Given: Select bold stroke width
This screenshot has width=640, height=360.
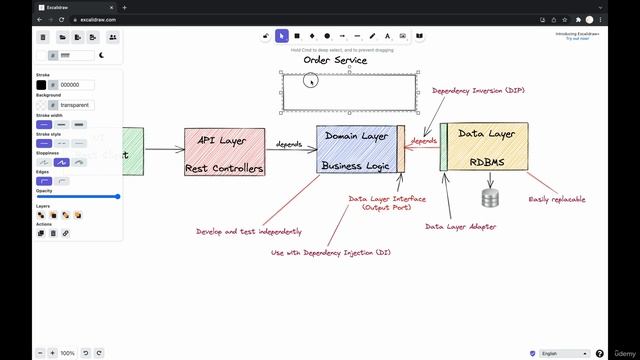Looking at the screenshot, I should tap(62, 124).
